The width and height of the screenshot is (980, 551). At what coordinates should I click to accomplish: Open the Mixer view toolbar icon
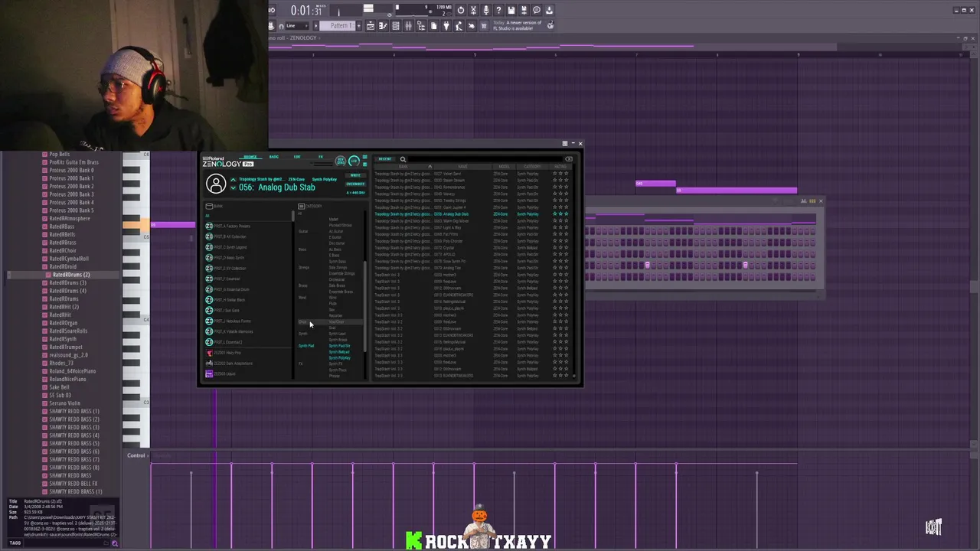408,26
